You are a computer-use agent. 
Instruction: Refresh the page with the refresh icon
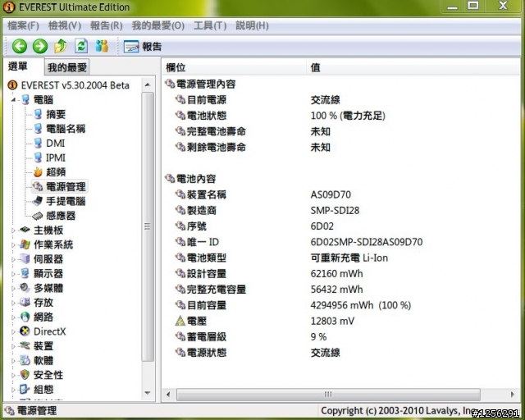coord(81,46)
